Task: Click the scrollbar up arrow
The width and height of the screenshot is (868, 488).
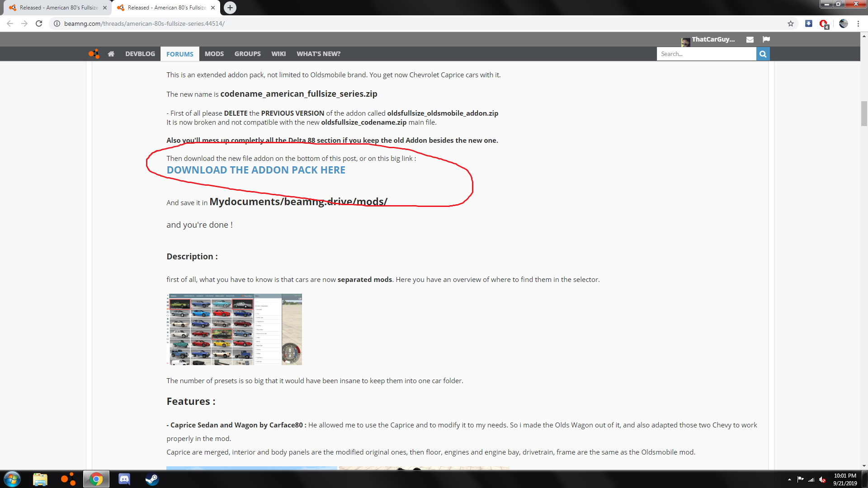Action: click(x=864, y=36)
